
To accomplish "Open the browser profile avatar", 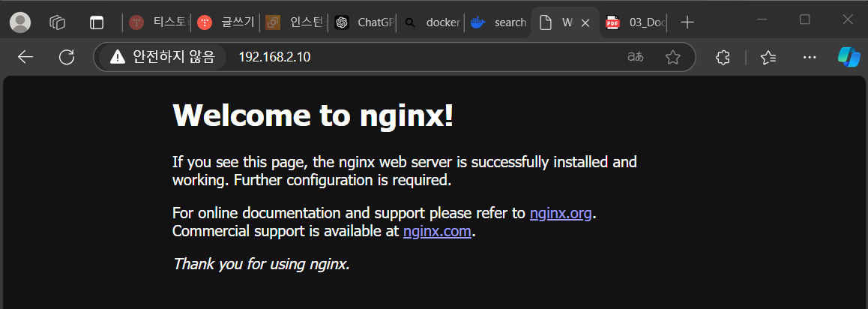I will pos(20,22).
